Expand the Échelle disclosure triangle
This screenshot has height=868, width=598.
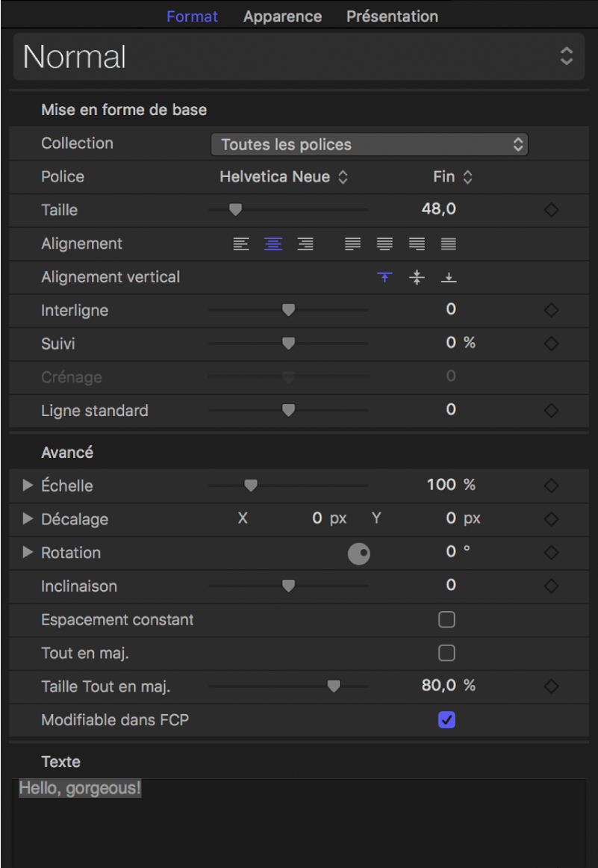coord(28,486)
